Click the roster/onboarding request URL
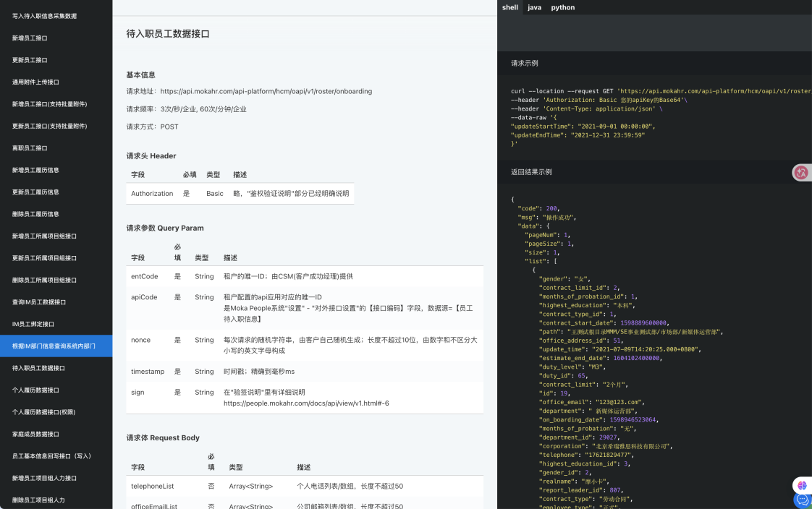The image size is (812, 509). click(266, 91)
